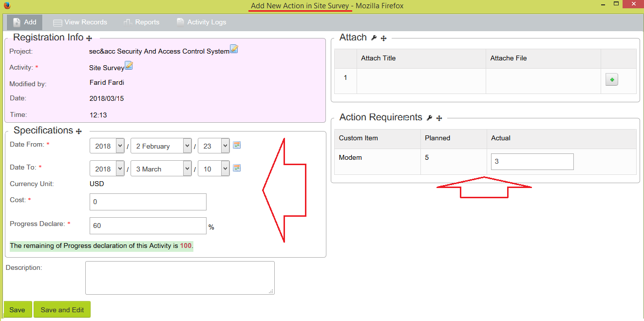
Task: Open Date From year dropdown
Action: click(x=107, y=146)
